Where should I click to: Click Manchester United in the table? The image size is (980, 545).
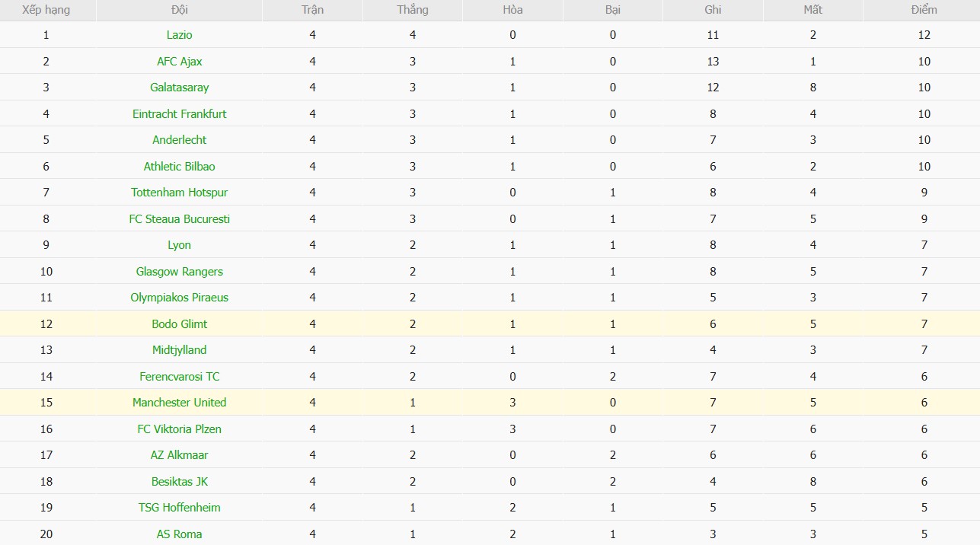(179, 403)
